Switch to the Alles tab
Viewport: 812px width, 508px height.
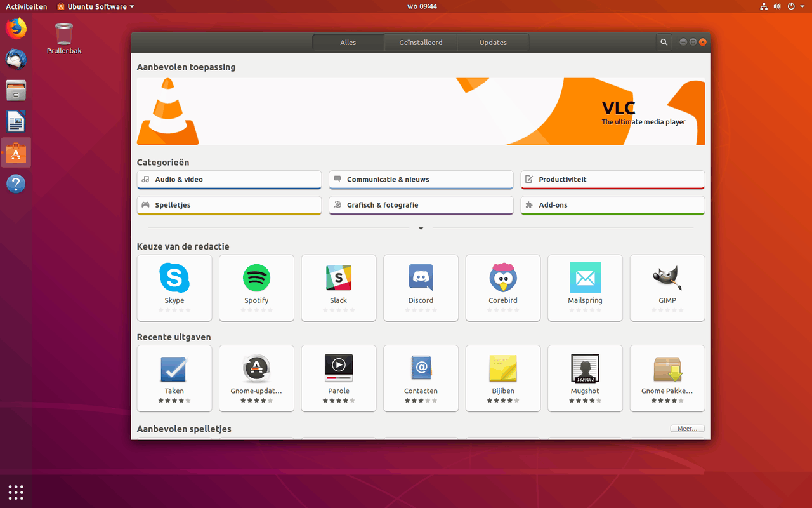(348, 43)
